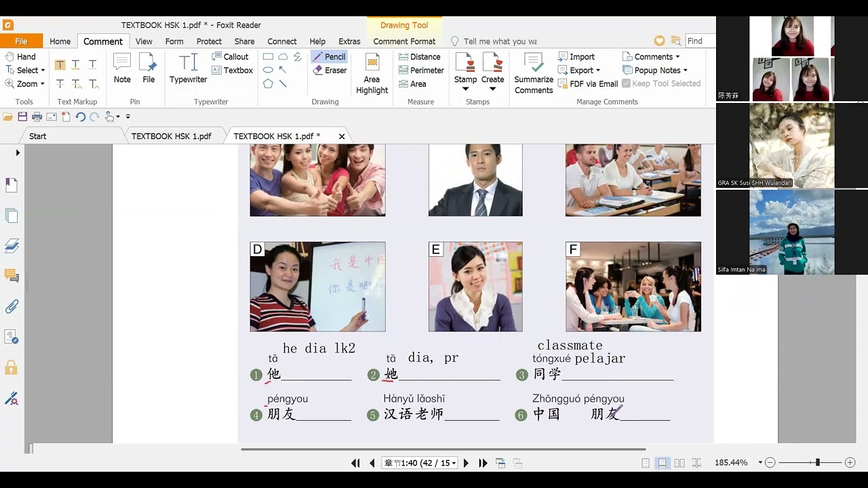The height and width of the screenshot is (488, 868).
Task: Select the Strikeout text markup tool
Action: coord(60,83)
